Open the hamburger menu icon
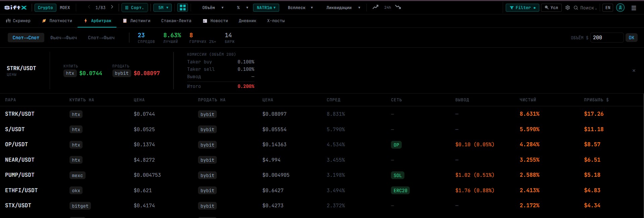644x218 pixels. 634,8
